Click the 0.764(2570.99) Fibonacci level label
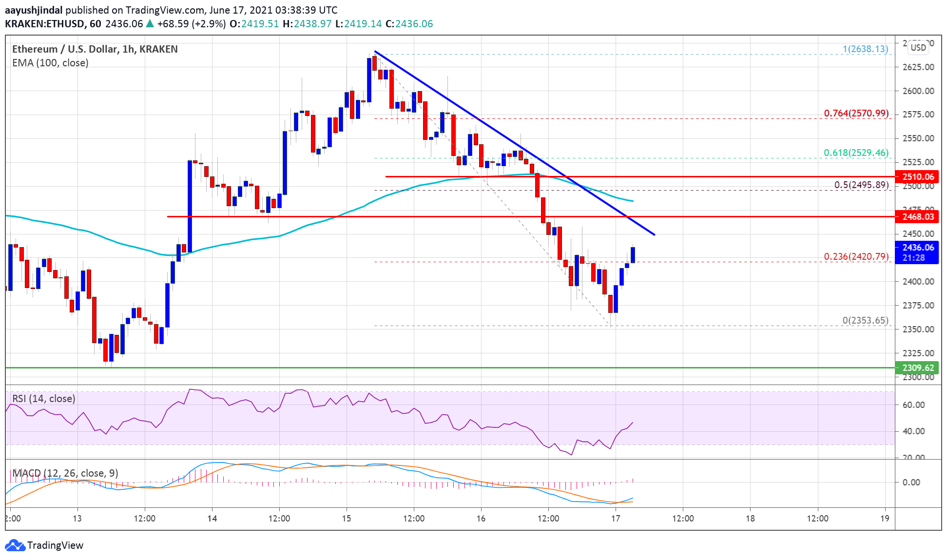This screenshot has width=947, height=560. tap(856, 114)
